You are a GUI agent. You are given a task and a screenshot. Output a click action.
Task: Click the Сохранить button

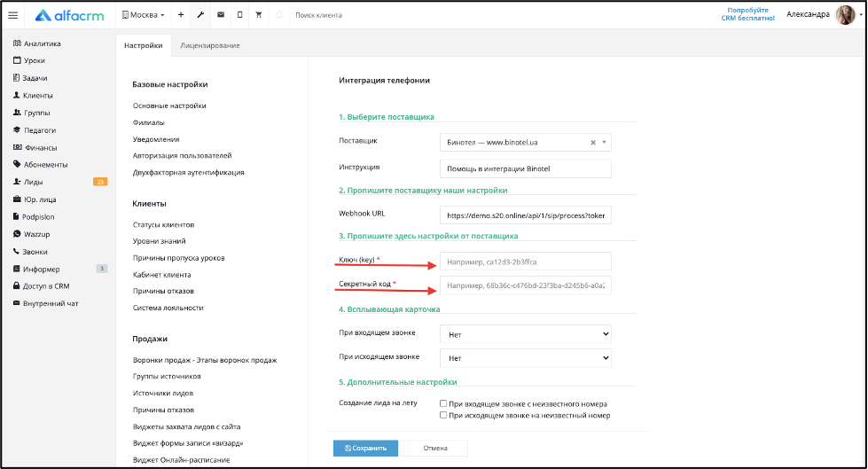tap(365, 448)
